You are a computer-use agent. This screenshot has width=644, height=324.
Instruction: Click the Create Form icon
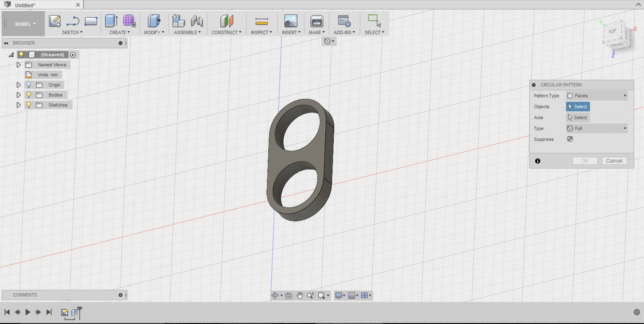click(x=129, y=21)
